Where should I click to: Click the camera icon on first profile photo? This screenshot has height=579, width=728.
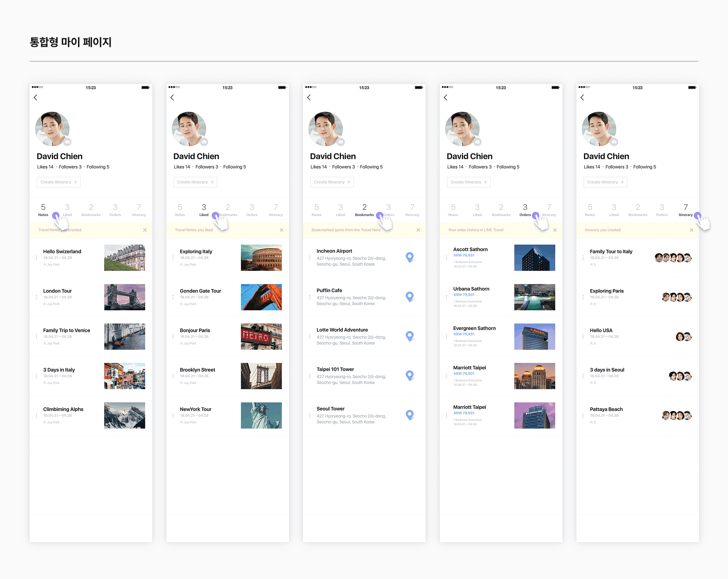67,142
